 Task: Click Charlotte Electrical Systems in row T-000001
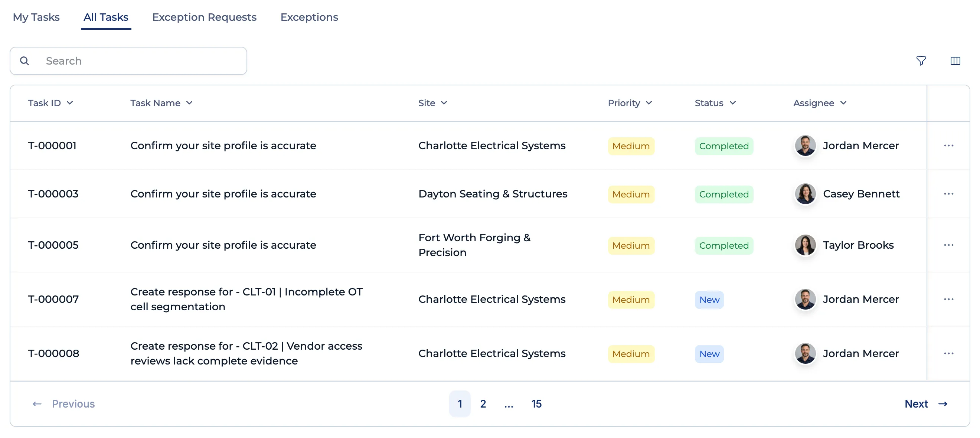[491, 146]
